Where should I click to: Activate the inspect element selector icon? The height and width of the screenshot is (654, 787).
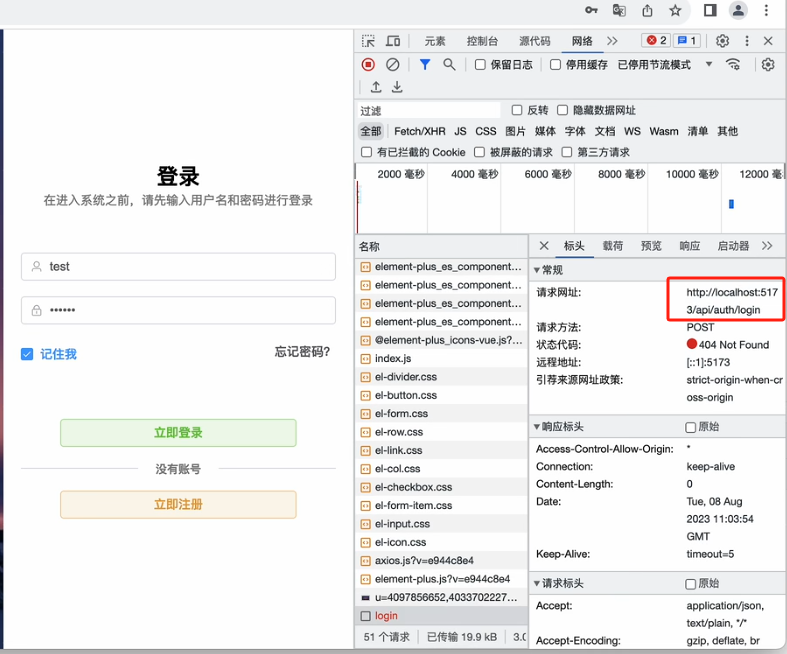pyautogui.click(x=368, y=41)
